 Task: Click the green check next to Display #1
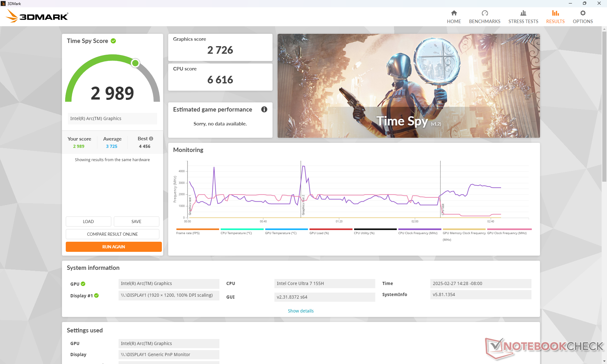[x=96, y=295]
